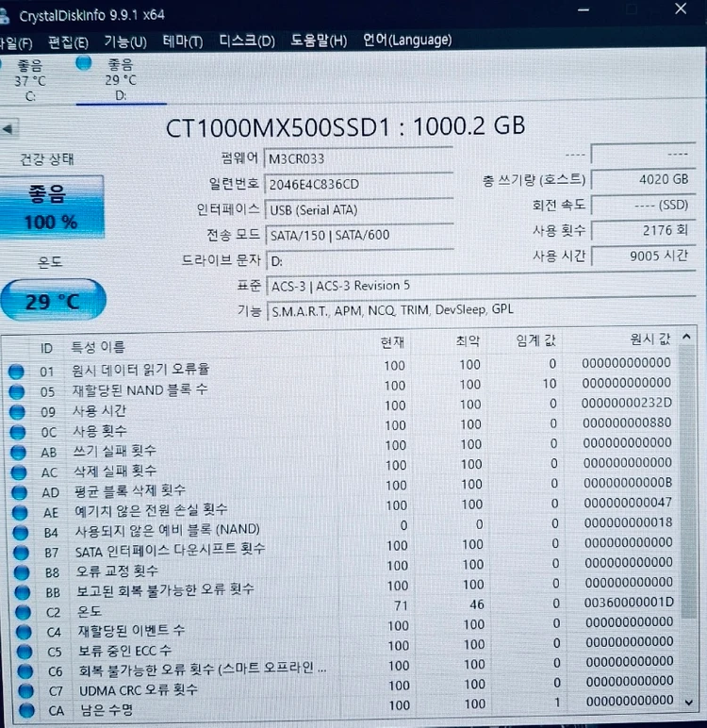Open the 디스크(D) menu
The width and height of the screenshot is (707, 728).
tap(246, 41)
